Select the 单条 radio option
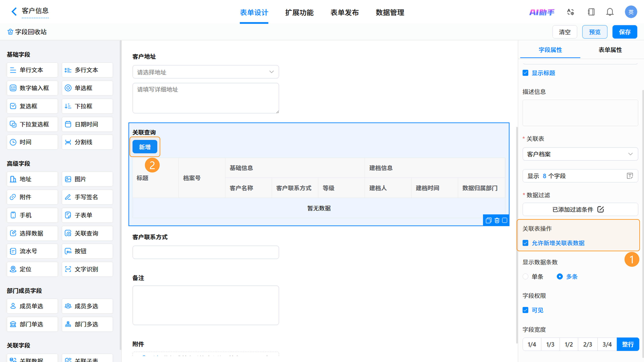 coord(525,276)
